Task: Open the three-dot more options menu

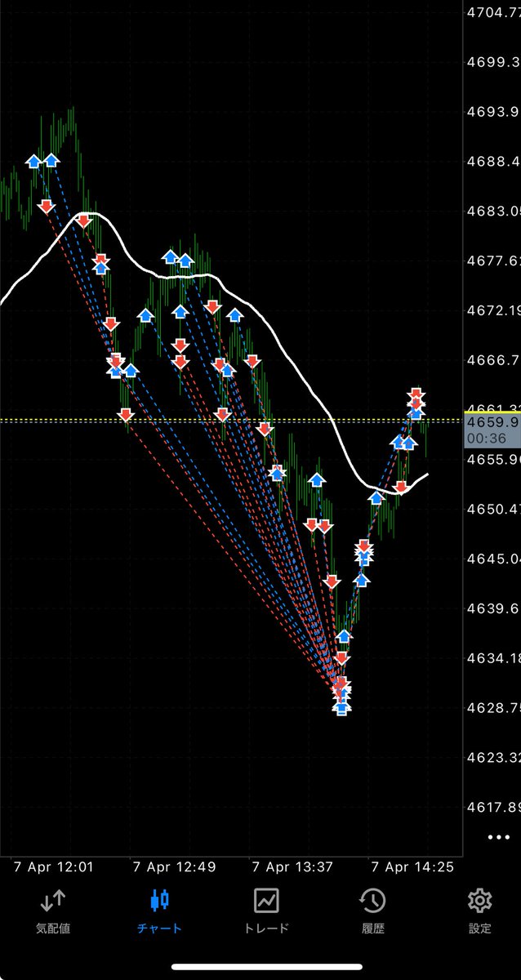Action: tap(498, 837)
